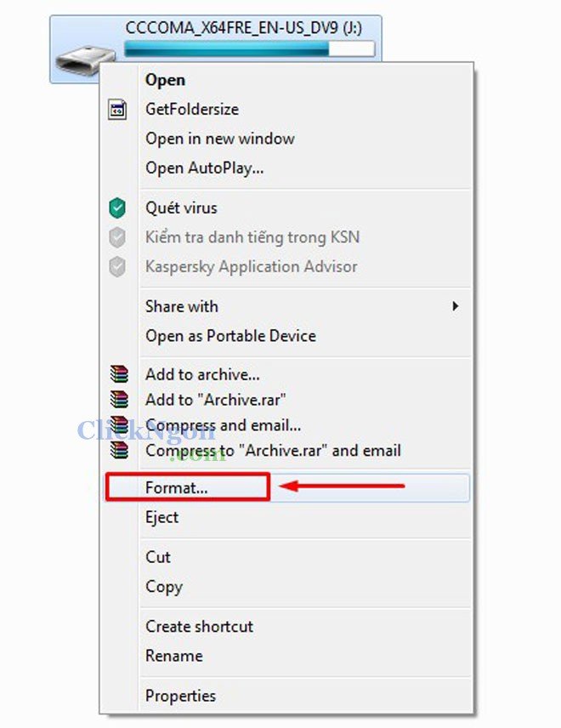Click the drive capacity usage bar
The image size is (561, 728).
tap(249, 48)
